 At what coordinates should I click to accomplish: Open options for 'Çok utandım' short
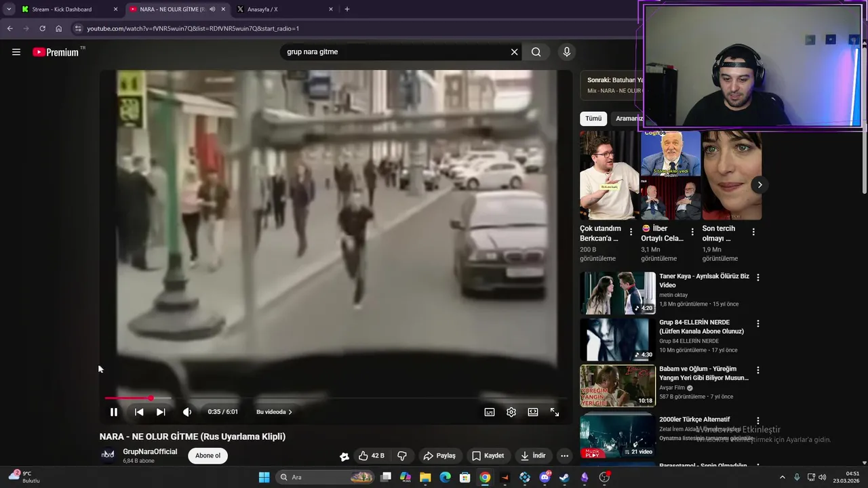[631, 232]
